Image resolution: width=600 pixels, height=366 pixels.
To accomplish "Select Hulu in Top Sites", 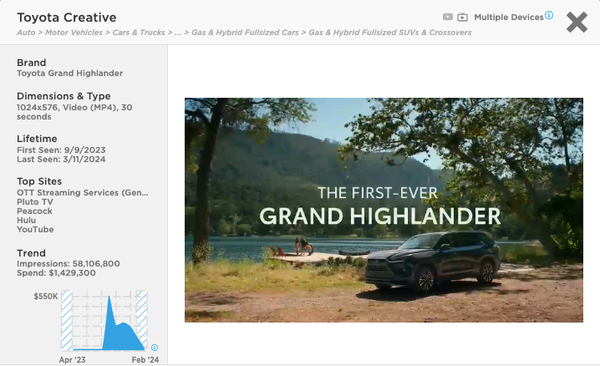I will pyautogui.click(x=26, y=220).
